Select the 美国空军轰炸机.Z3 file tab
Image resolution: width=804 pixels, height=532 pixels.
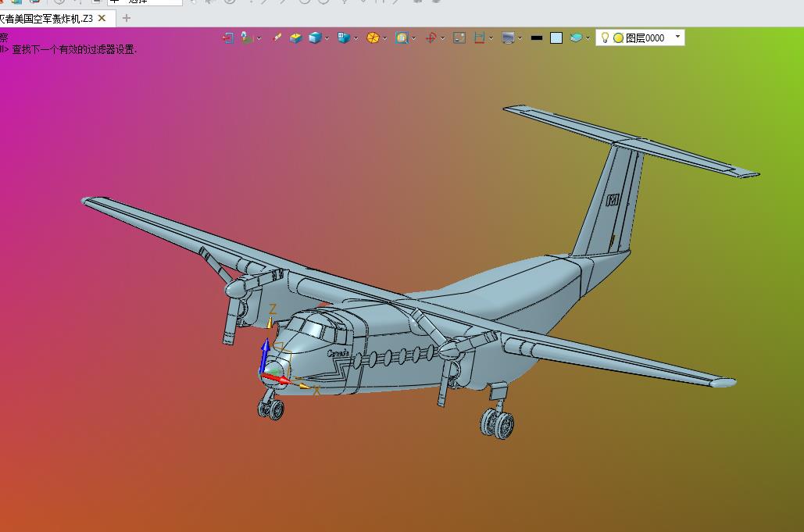coord(47,19)
